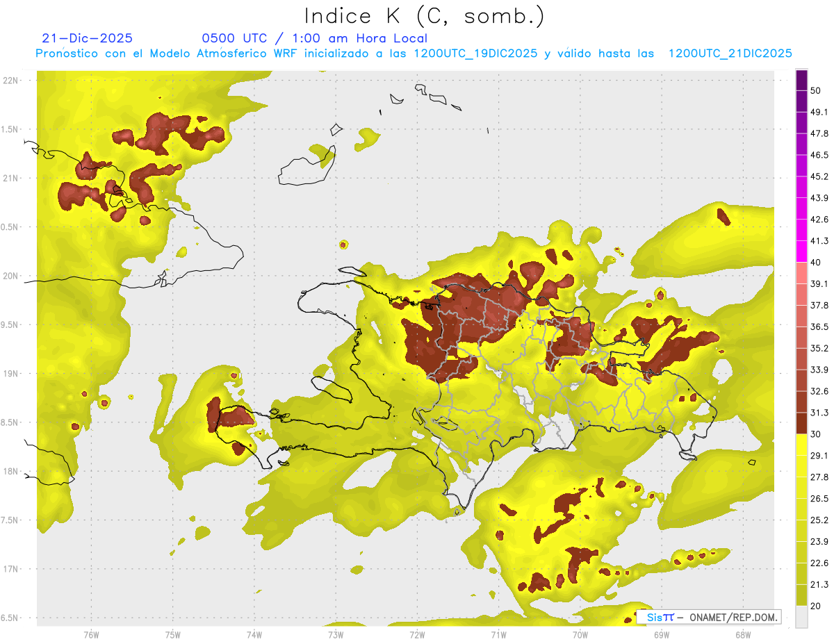Image resolution: width=834 pixels, height=644 pixels.
Task: Click the colorbar value "50"
Action: (817, 90)
